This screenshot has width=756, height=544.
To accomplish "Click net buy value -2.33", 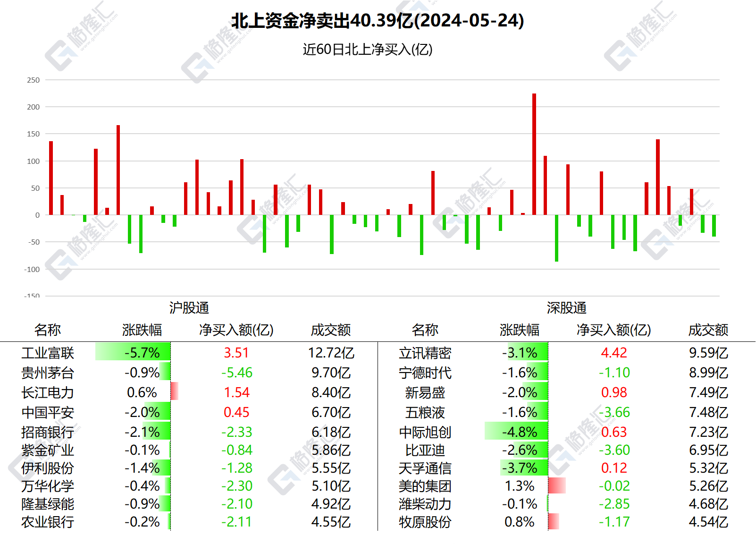I will point(236,432).
